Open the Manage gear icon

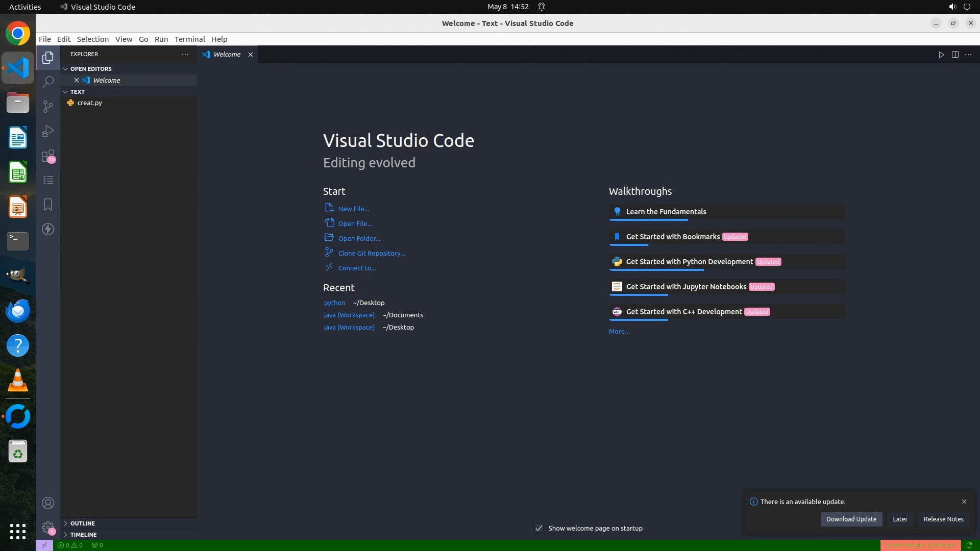pos(48,528)
